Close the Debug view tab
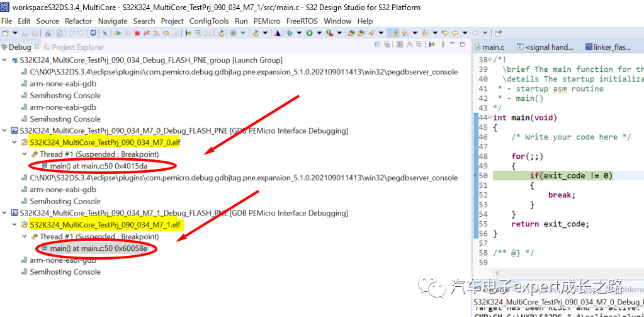 point(36,47)
